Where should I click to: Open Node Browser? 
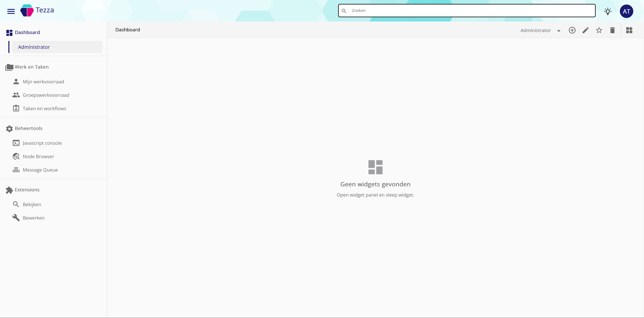pyautogui.click(x=38, y=156)
